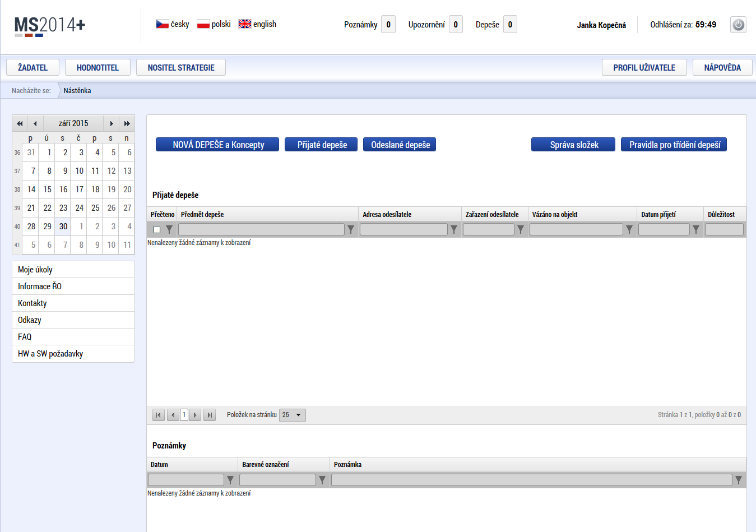Click filter icon for Barevné označení column
Screen dimensions: 756x532
click(x=322, y=480)
